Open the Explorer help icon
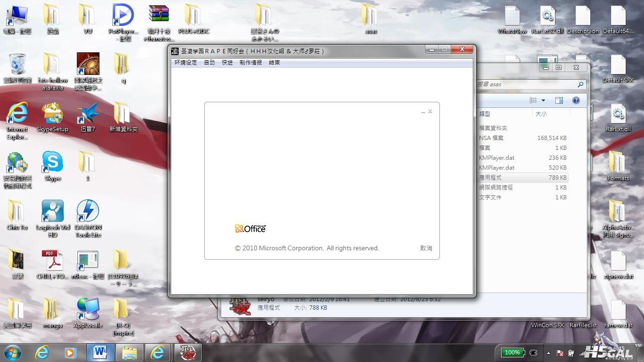The width and height of the screenshot is (644, 362). coord(576,100)
